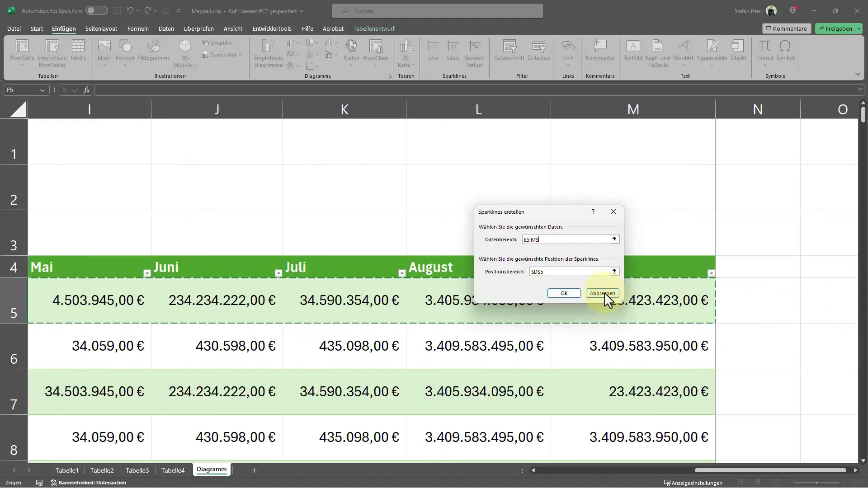This screenshot has height=488, width=868.
Task: Insert Piktogramme icons
Action: pyautogui.click(x=154, y=50)
